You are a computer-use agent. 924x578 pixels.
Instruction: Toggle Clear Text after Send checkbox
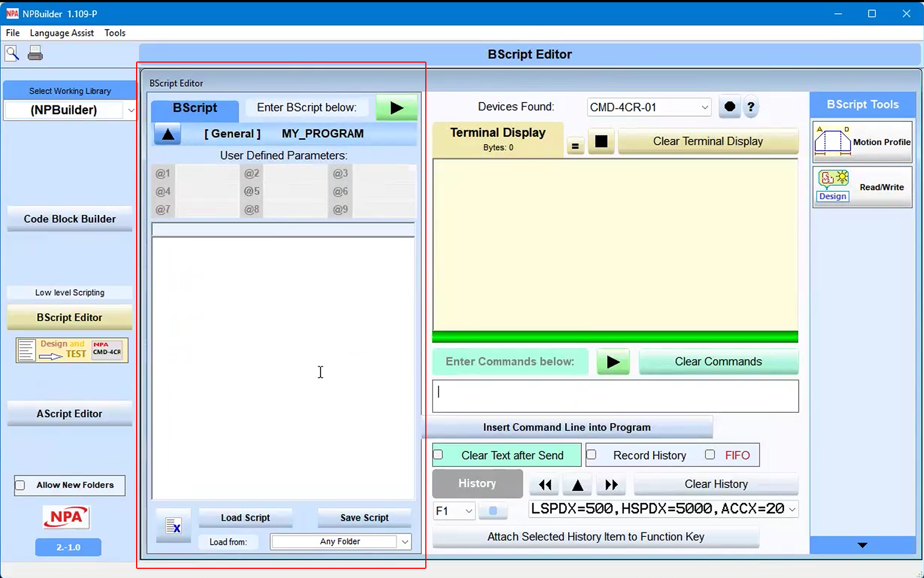click(x=438, y=454)
